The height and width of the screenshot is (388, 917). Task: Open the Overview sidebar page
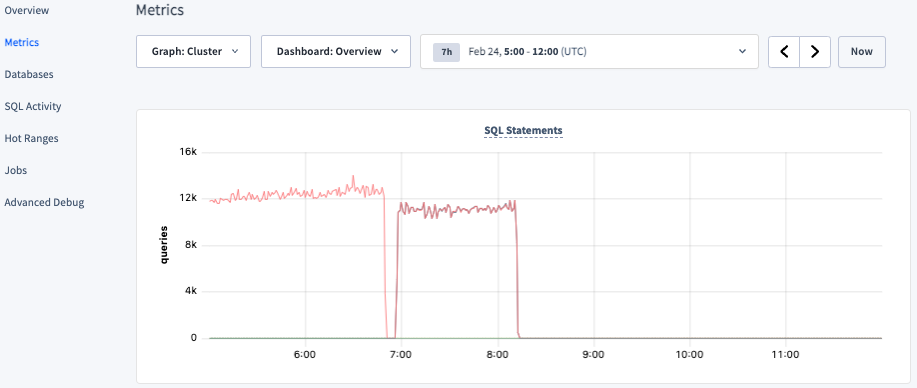tap(27, 11)
